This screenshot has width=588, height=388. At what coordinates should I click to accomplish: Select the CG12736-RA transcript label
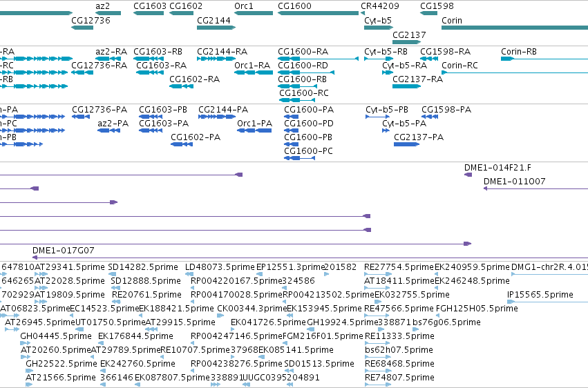(x=99, y=66)
